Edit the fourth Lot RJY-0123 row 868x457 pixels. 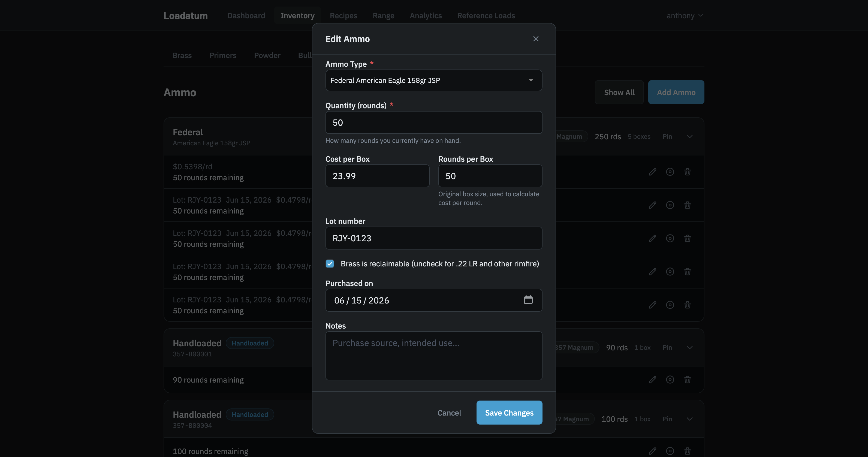click(x=652, y=305)
